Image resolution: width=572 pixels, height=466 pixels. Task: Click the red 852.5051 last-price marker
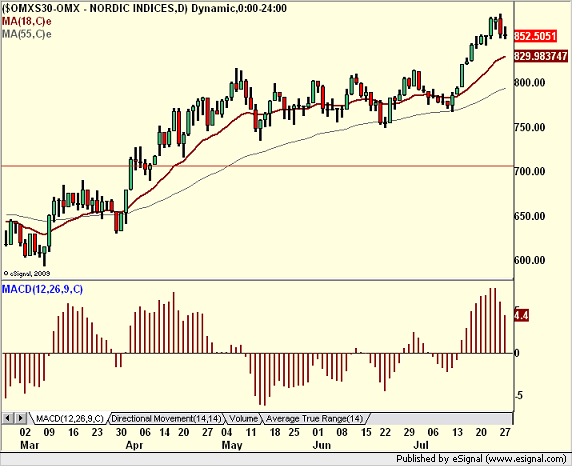pos(535,36)
